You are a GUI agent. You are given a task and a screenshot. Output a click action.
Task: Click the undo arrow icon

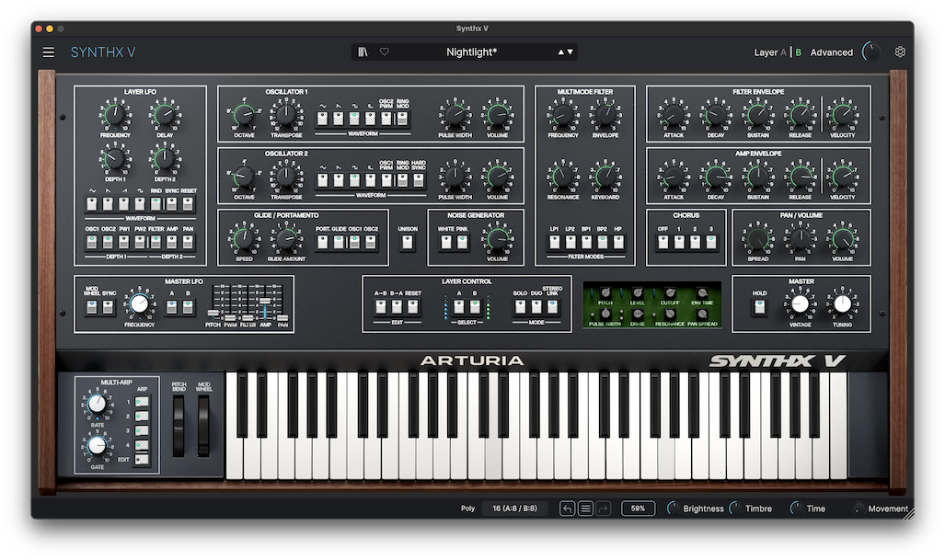(x=568, y=508)
